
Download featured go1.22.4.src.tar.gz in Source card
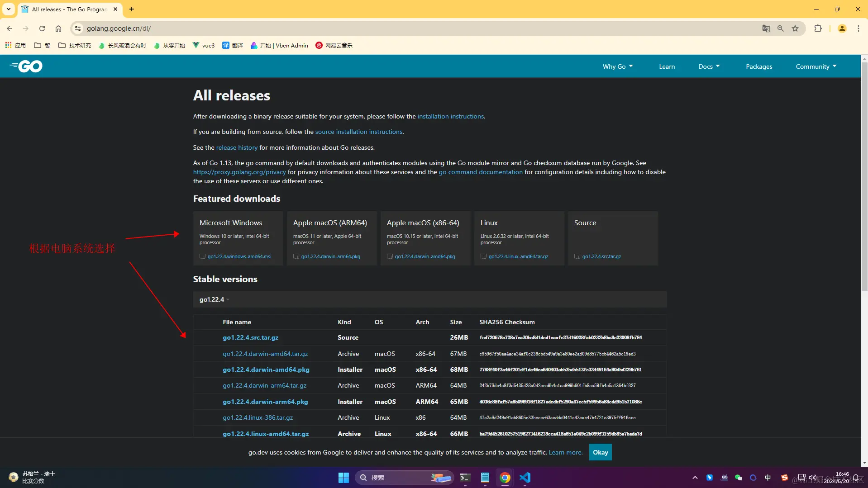click(x=601, y=256)
